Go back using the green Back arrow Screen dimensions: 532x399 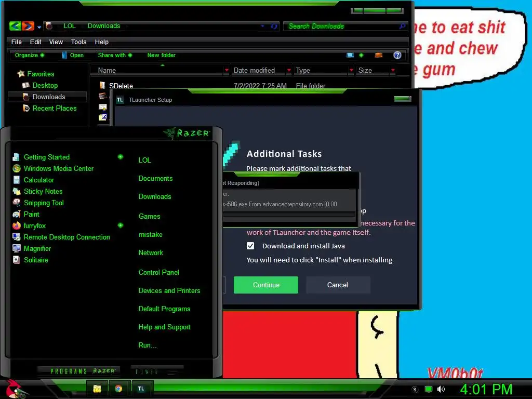(15, 26)
